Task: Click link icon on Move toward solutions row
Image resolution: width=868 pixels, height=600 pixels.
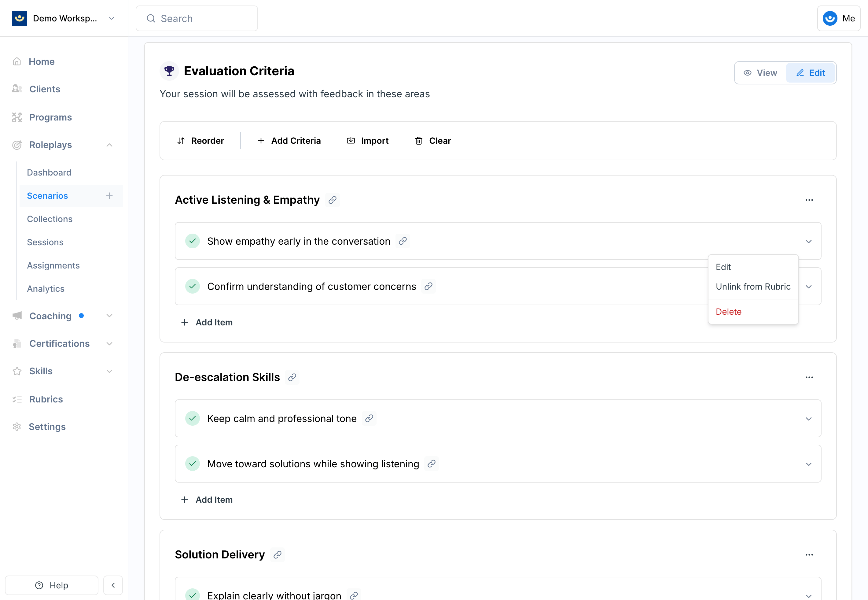Action: 432,464
